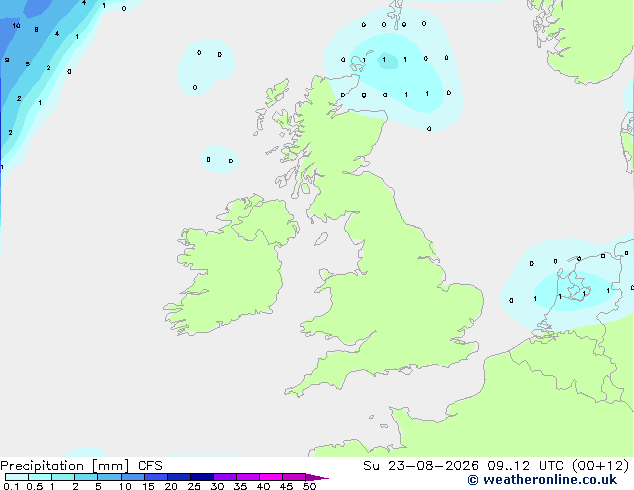Select the purple swatch between 30 and 35
Screen dimensions: 634x490
224,477
